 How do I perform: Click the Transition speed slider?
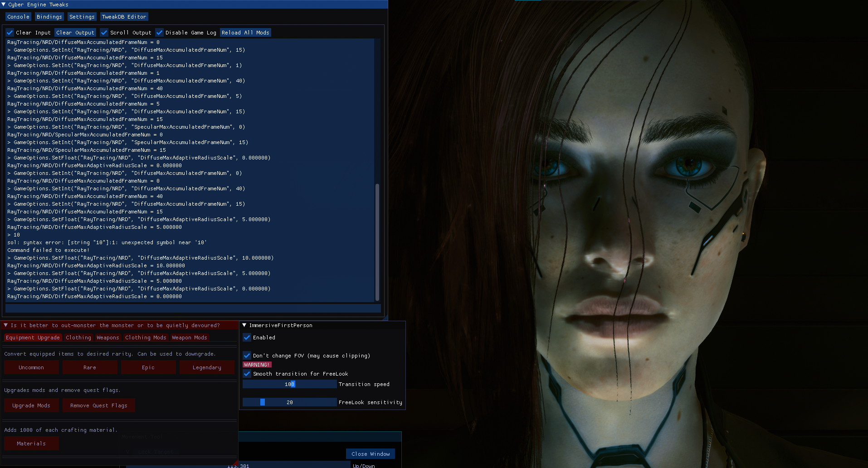(289, 384)
